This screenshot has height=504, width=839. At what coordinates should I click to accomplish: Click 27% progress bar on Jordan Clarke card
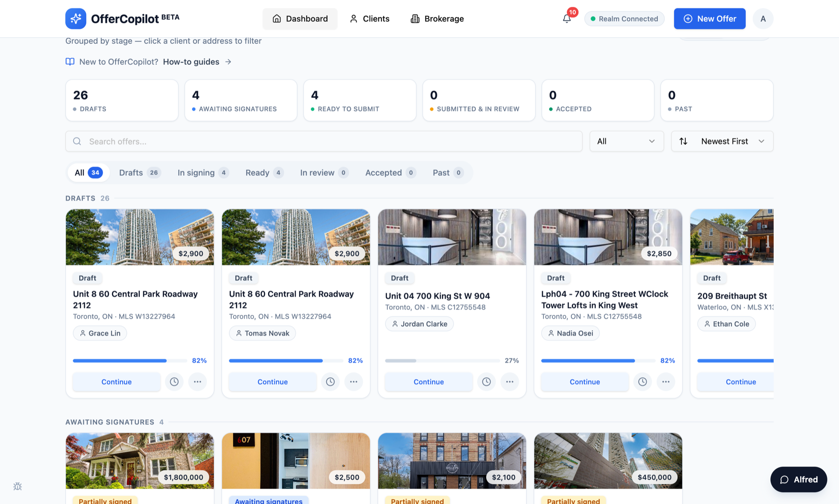[442, 361]
